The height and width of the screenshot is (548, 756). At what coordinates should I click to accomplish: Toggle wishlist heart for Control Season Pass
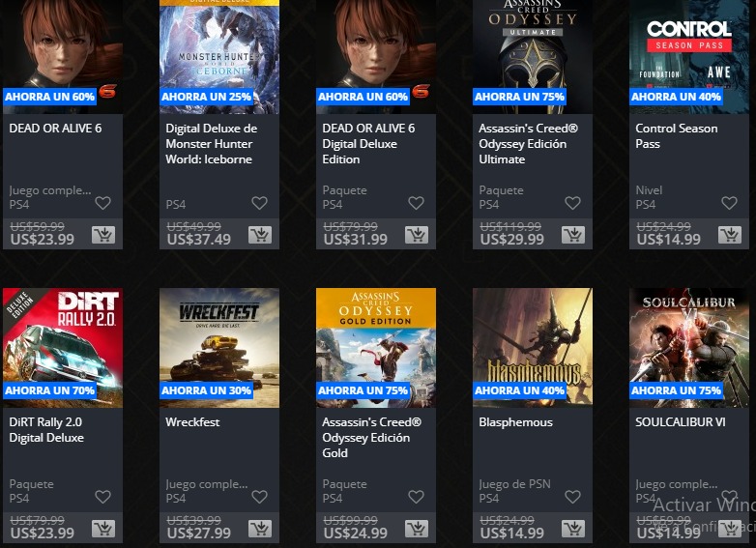[x=729, y=203]
